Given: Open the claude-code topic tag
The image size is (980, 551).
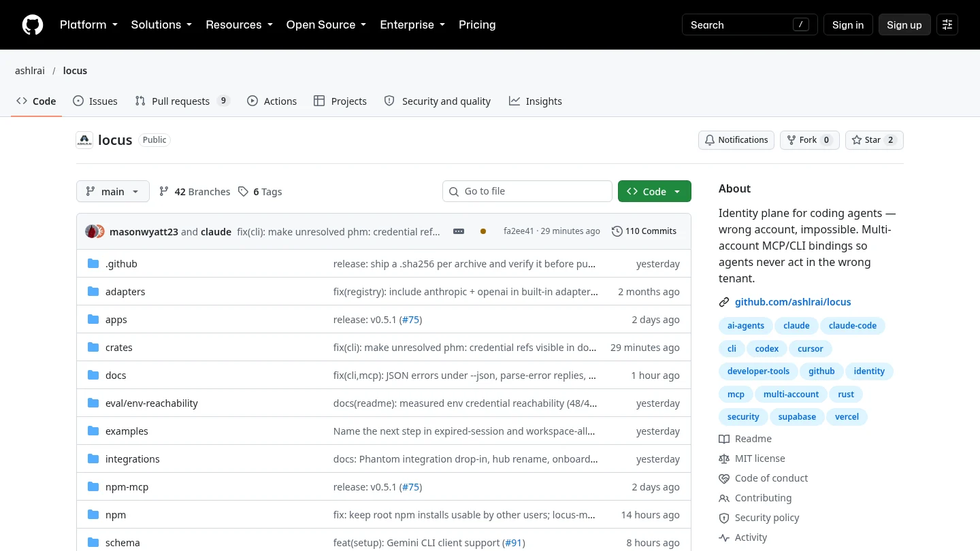Looking at the screenshot, I should 853,326.
